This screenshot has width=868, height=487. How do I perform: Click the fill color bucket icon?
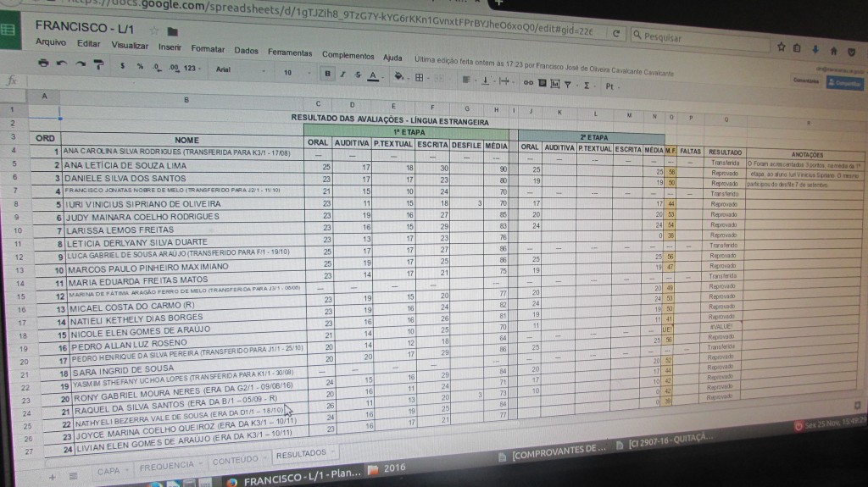pos(399,77)
